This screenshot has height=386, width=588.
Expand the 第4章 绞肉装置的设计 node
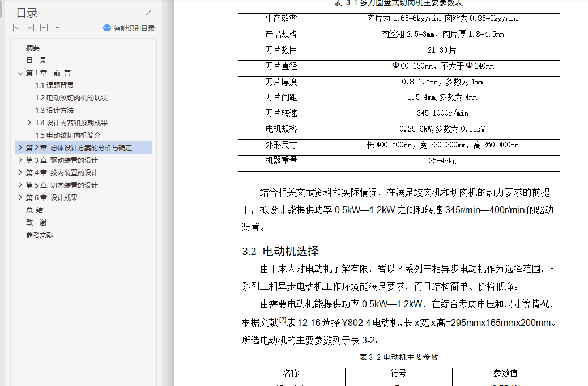tap(20, 172)
